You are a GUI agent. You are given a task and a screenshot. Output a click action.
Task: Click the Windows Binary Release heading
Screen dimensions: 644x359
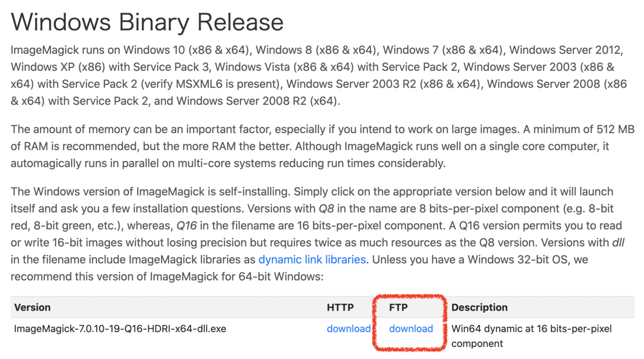(x=147, y=23)
